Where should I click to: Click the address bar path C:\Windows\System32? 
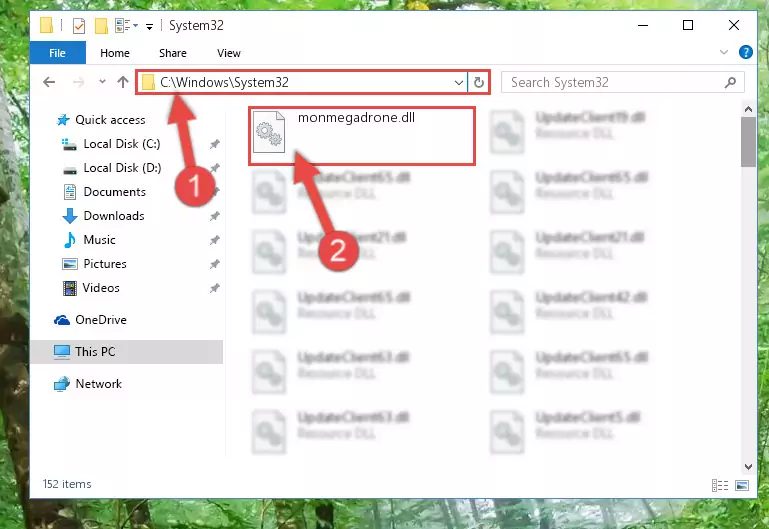[x=224, y=82]
